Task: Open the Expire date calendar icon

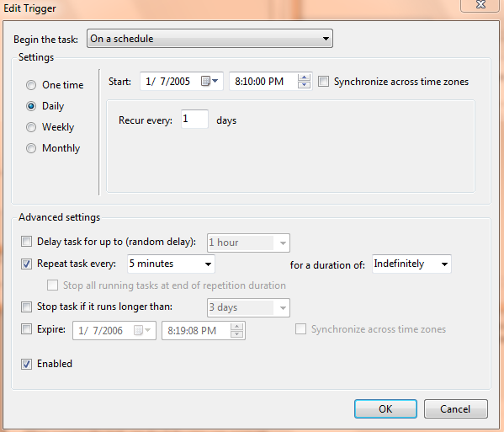Action: coord(141,330)
